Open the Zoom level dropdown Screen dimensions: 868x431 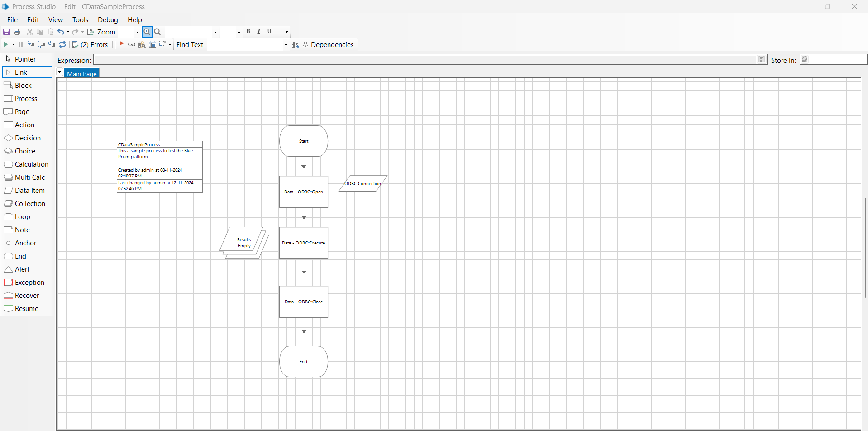(x=138, y=32)
